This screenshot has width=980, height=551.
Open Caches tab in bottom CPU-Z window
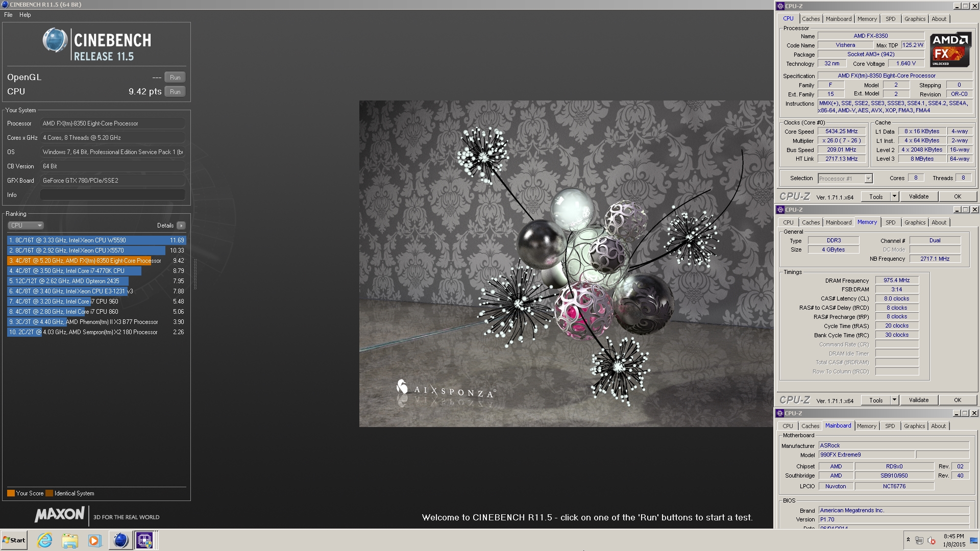(810, 426)
